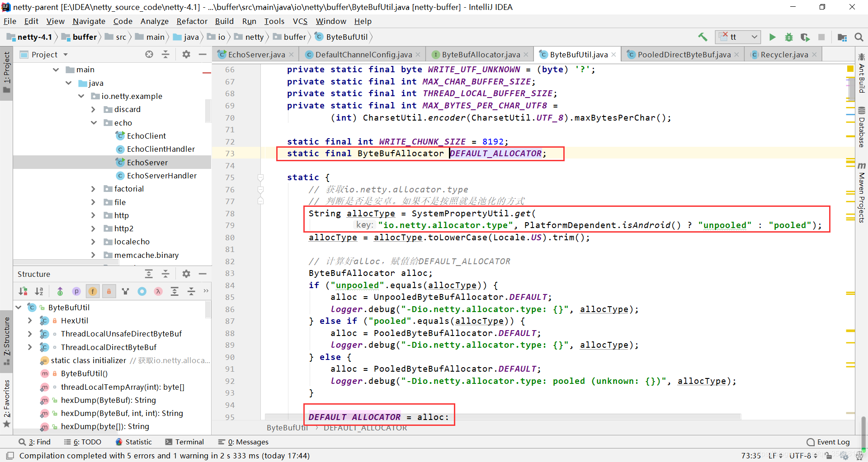Viewport: 868px width, 462px height.
Task: Expand the factorial package node
Action: pos(94,189)
